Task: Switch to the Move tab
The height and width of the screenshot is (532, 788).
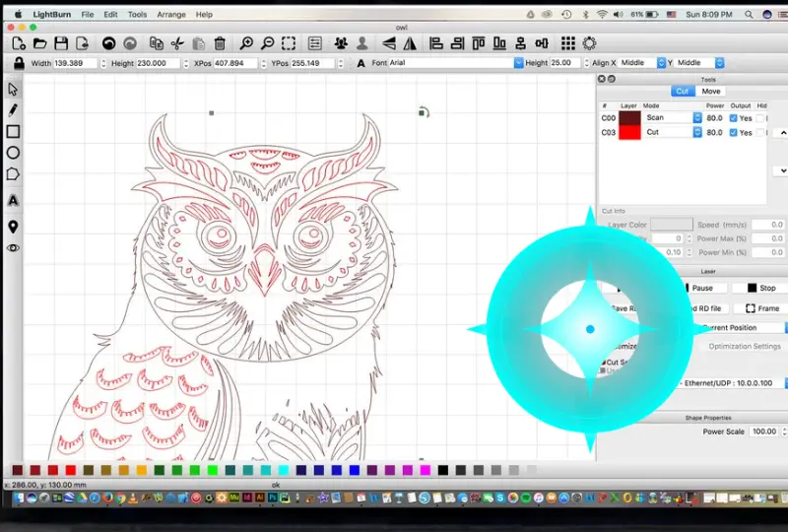Action: (710, 91)
